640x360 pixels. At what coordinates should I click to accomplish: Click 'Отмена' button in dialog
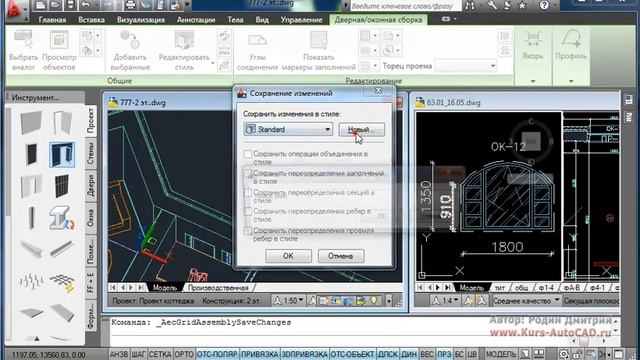point(341,256)
